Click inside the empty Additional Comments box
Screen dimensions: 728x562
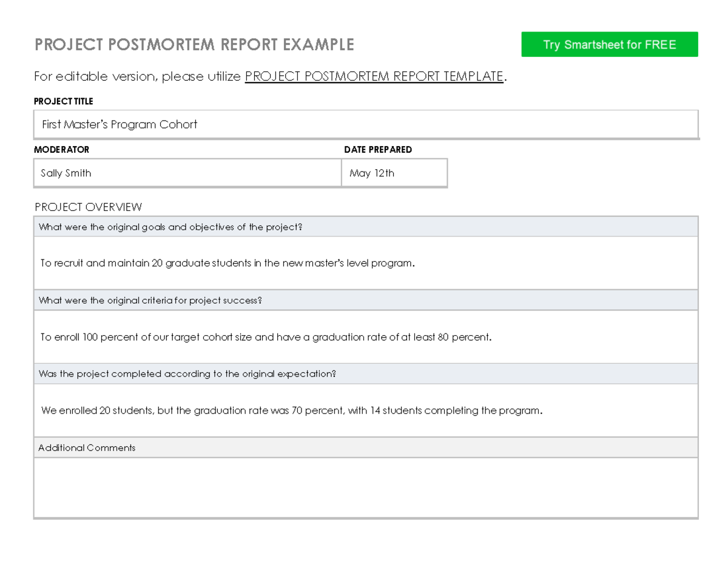pyautogui.click(x=366, y=488)
